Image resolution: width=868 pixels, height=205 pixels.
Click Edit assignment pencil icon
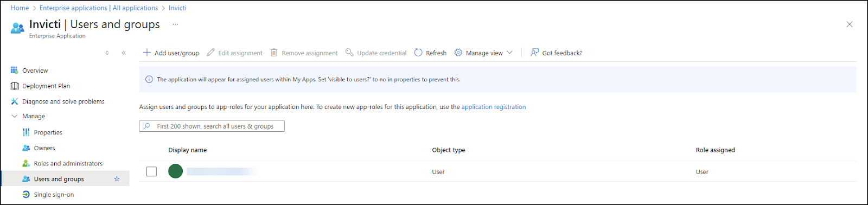click(211, 53)
